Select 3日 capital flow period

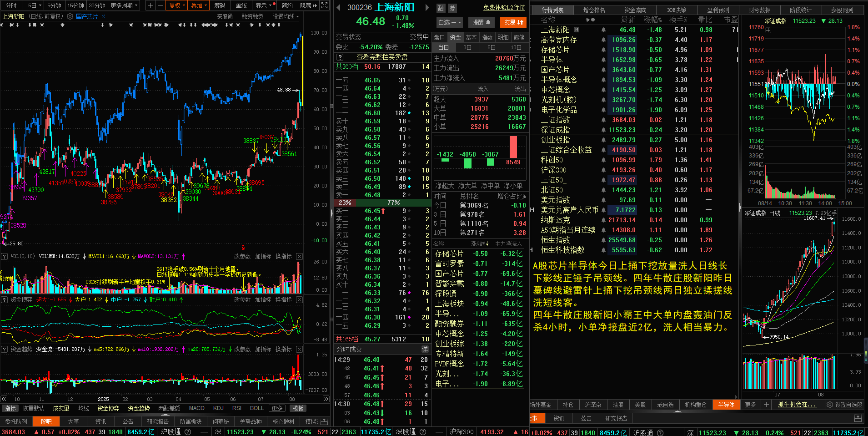[467, 48]
